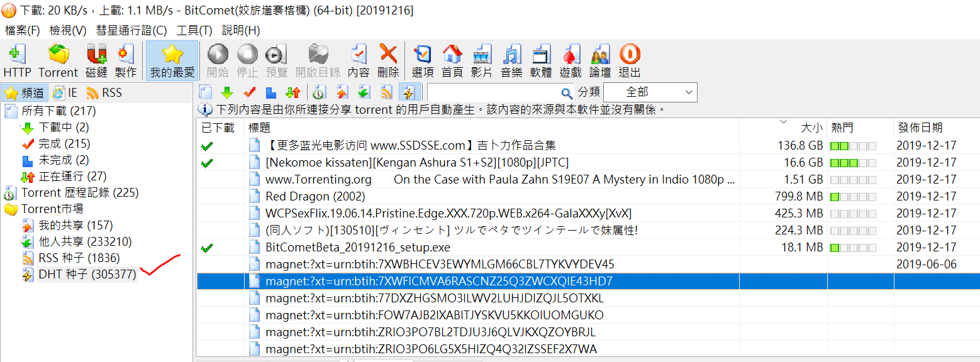Open the 分類 category dropdown
Viewport: 980px width, 362px height.
pyautogui.click(x=650, y=92)
